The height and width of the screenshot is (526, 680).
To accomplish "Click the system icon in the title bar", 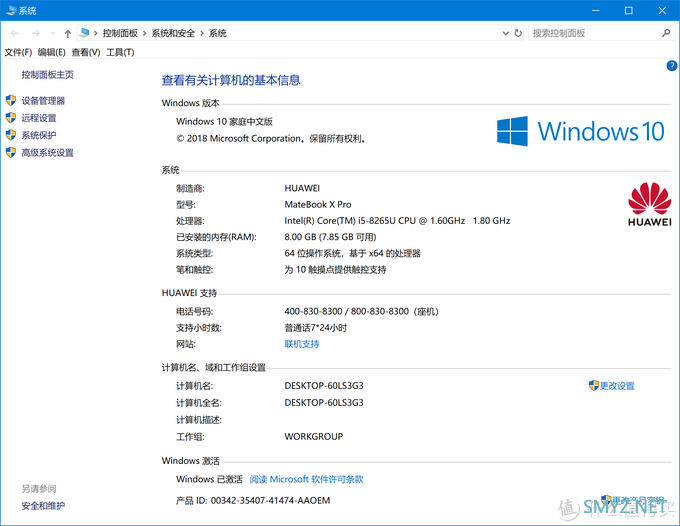I will pos(11,10).
